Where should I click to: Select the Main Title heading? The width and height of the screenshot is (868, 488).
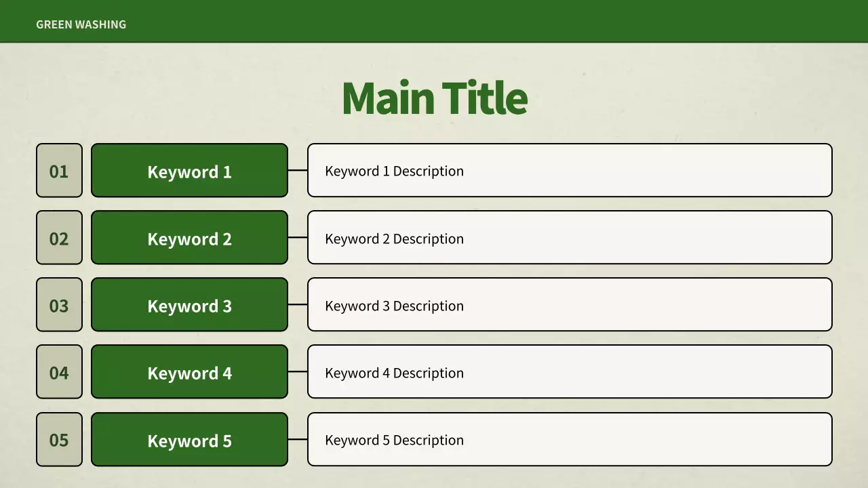[x=434, y=98]
